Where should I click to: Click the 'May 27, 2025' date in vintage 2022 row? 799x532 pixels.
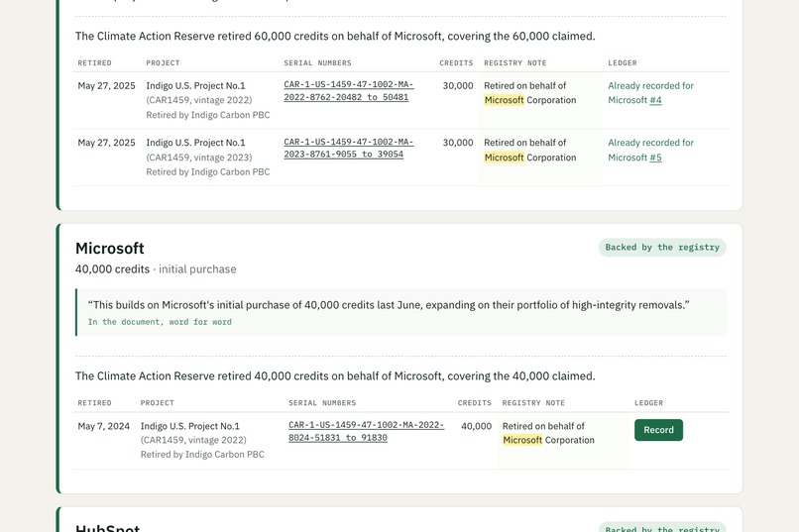(x=106, y=85)
